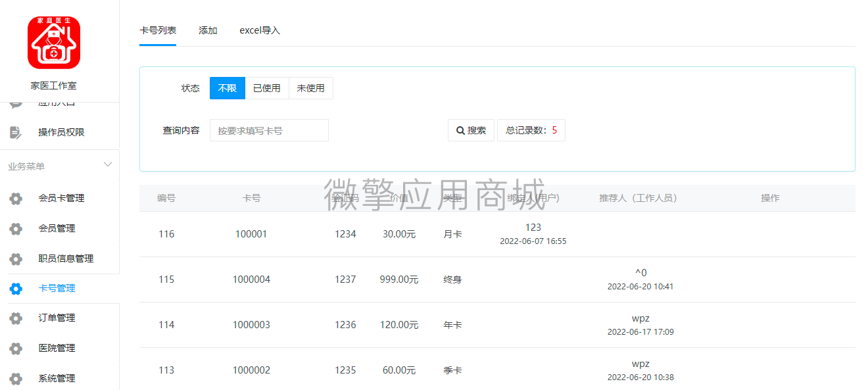Click row number 115
This screenshot has width=868, height=390.
click(x=166, y=280)
